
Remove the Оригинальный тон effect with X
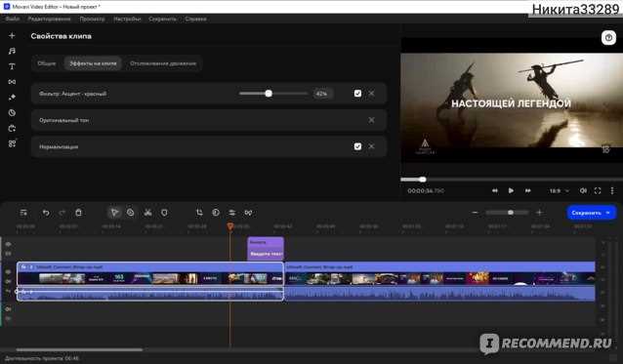click(371, 120)
